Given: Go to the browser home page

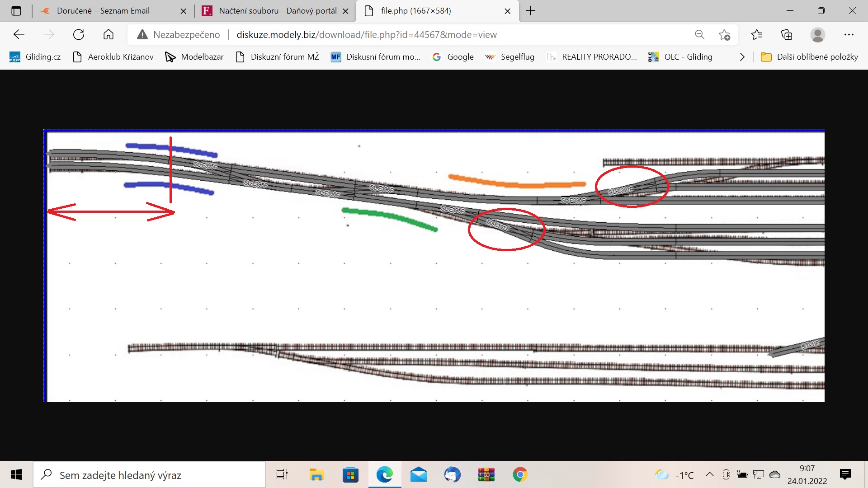Looking at the screenshot, I should pos(108,35).
